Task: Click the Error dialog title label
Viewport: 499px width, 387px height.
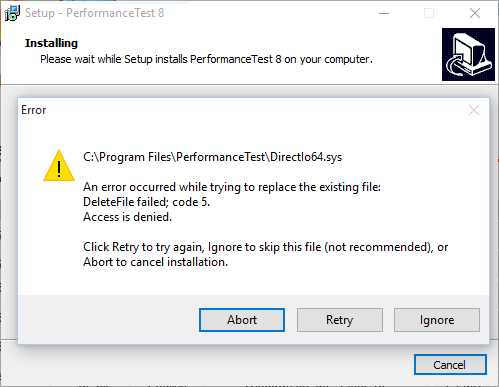Action: coord(34,110)
